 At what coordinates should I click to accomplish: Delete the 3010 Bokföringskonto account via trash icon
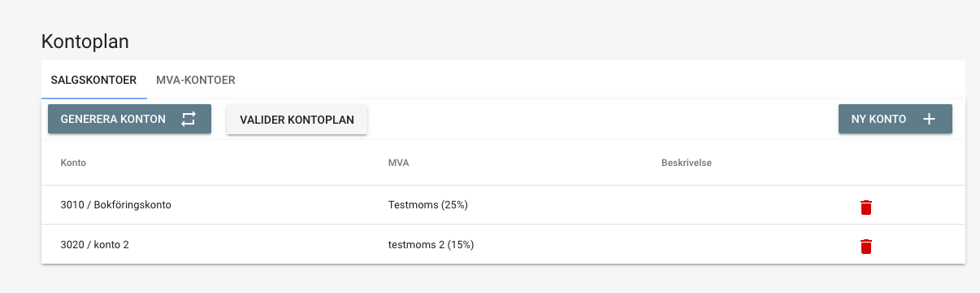866,207
